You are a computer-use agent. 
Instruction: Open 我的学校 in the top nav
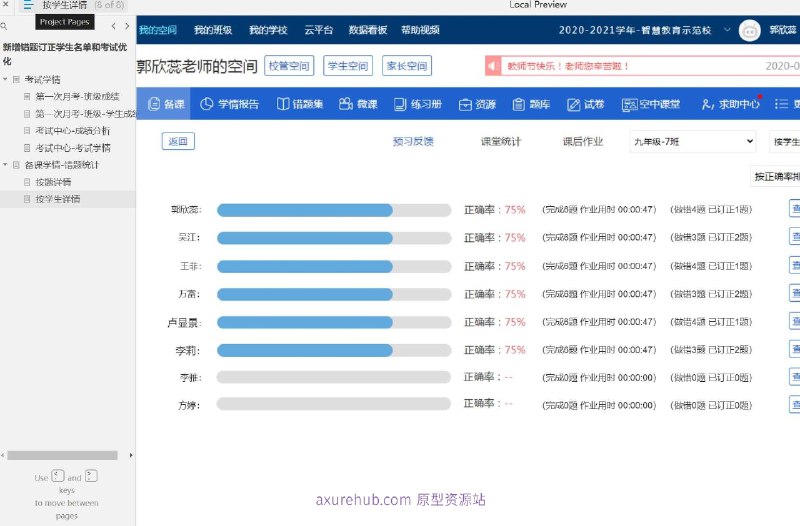[x=268, y=30]
